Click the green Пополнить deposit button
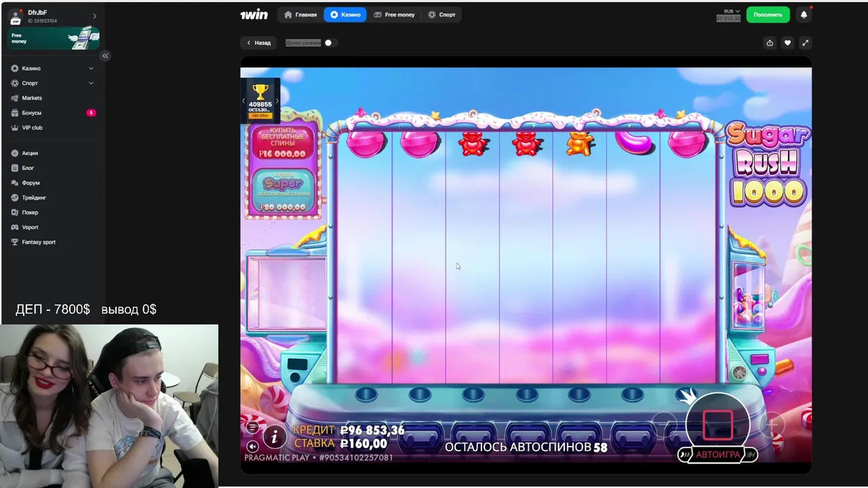This screenshot has width=868, height=488. coord(768,14)
